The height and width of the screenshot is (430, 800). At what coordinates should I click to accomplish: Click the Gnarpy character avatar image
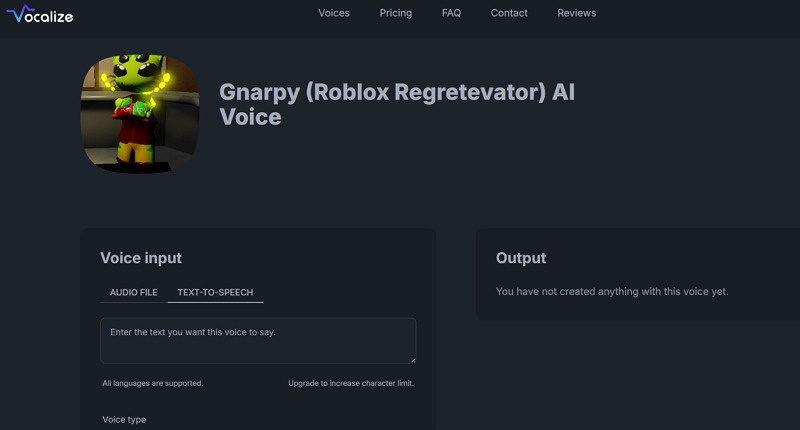(140, 113)
